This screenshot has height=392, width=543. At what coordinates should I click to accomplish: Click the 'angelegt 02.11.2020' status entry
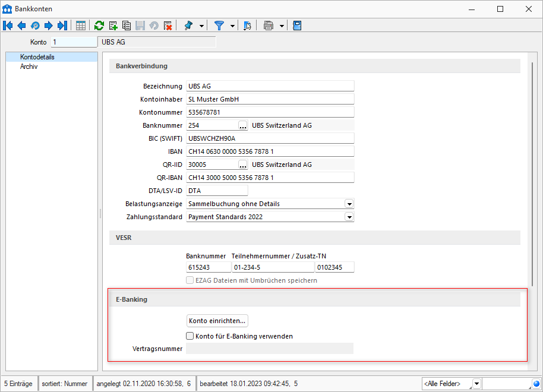click(144, 384)
